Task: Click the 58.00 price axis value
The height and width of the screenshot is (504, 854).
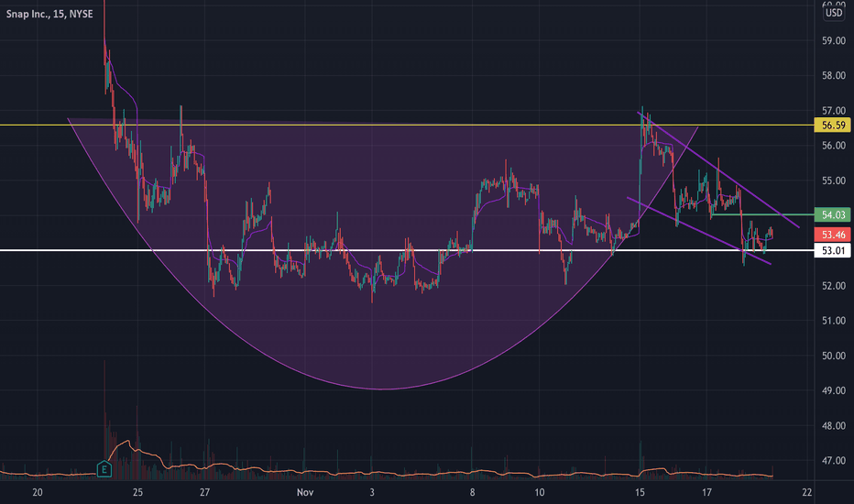Action: [834, 76]
